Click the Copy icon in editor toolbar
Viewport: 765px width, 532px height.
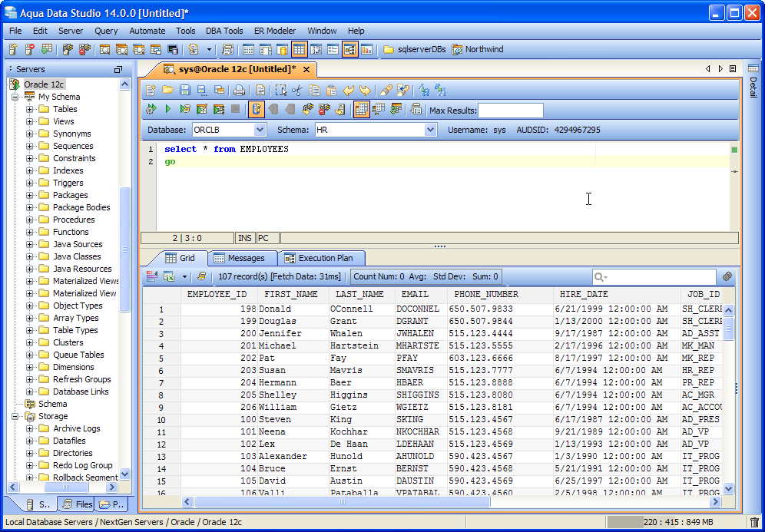(x=315, y=91)
